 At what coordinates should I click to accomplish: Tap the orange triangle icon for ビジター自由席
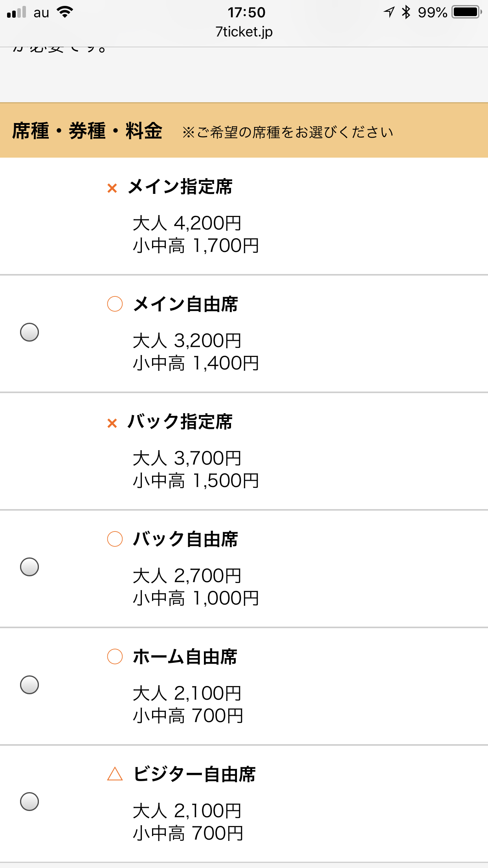[115, 774]
